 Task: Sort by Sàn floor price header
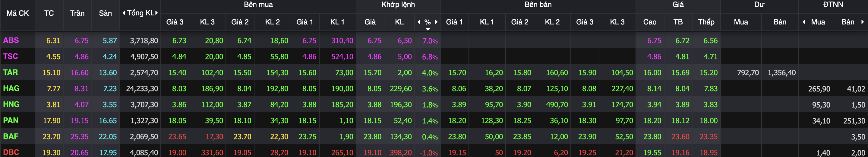pos(105,13)
